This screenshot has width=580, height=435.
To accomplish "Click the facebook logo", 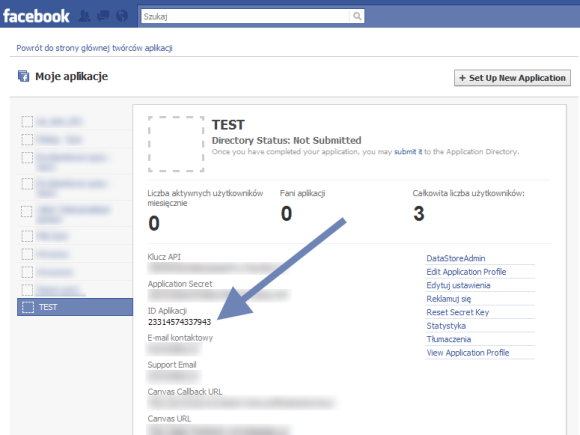I will click(36, 16).
